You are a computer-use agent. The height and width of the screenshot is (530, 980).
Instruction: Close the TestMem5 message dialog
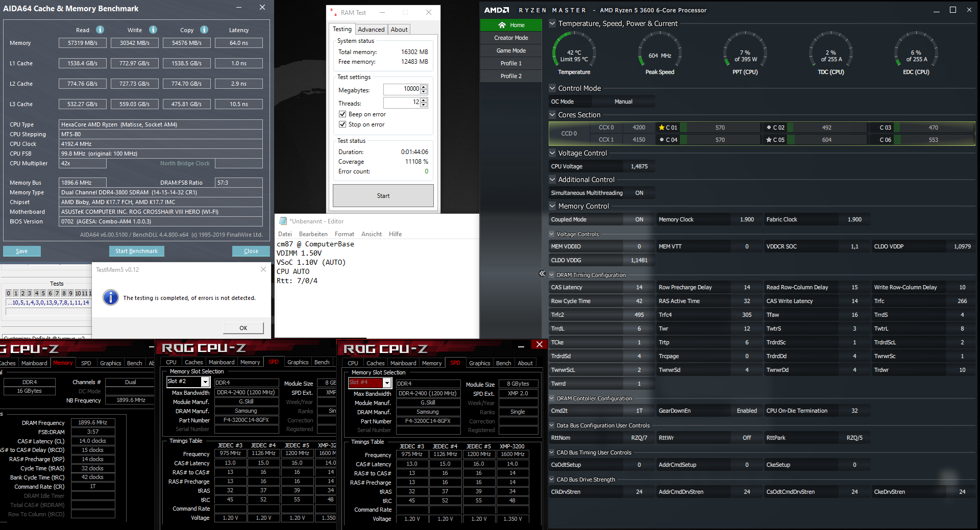point(263,269)
